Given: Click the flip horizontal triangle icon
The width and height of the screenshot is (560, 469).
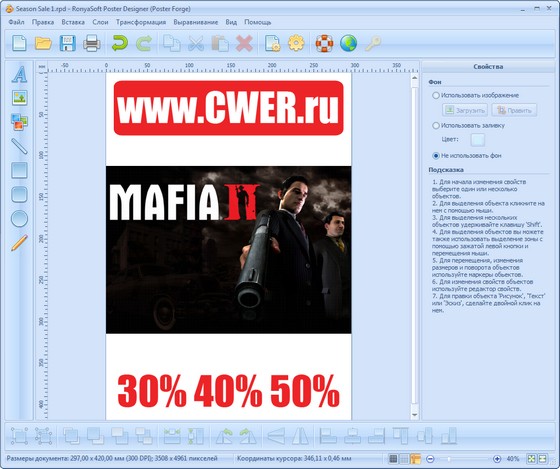Looking at the screenshot, I should point(301,436).
